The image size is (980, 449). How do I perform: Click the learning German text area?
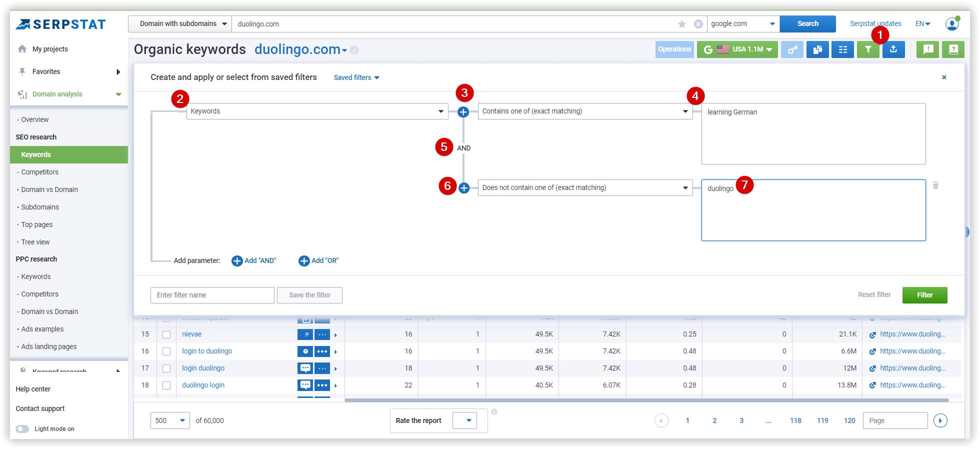click(813, 134)
